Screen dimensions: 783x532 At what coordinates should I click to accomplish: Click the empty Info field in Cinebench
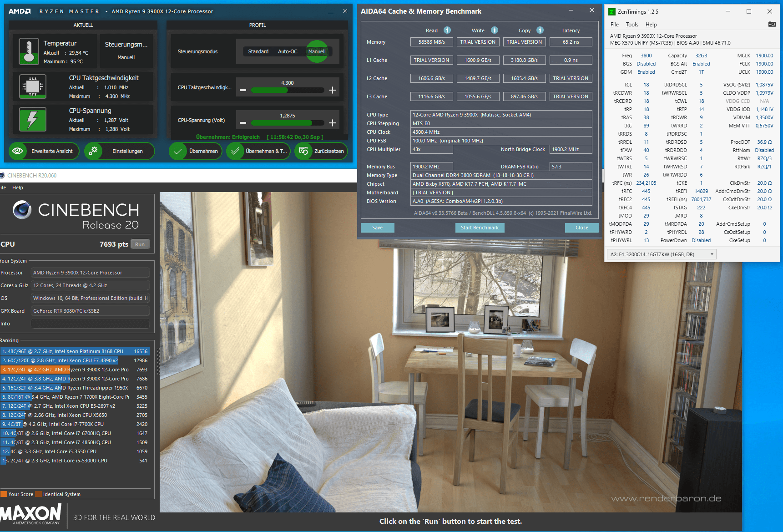pyautogui.click(x=90, y=324)
